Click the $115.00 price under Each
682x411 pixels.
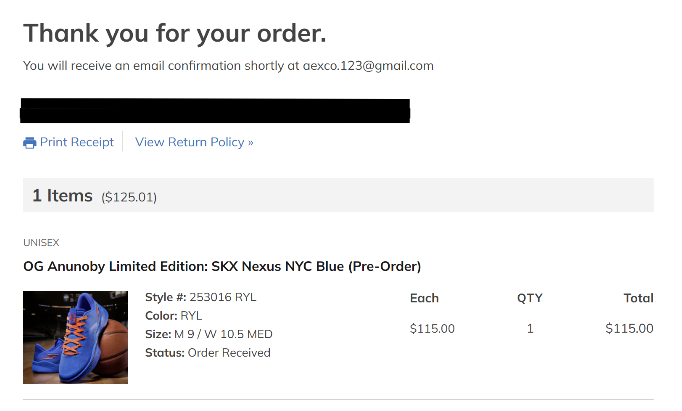coord(432,328)
